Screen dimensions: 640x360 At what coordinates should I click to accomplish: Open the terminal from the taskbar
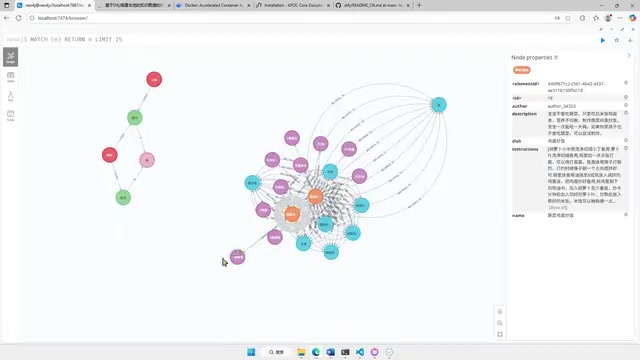[x=345, y=352]
